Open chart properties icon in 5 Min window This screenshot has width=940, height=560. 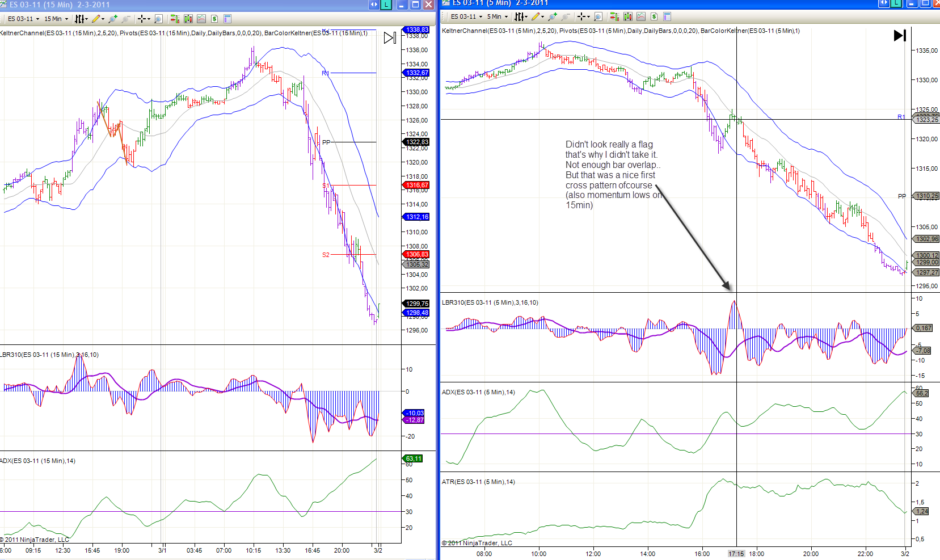pos(667,16)
